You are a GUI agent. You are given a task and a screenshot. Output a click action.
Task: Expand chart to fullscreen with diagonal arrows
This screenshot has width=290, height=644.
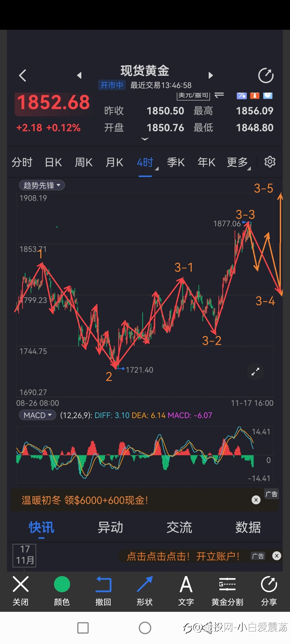click(255, 372)
